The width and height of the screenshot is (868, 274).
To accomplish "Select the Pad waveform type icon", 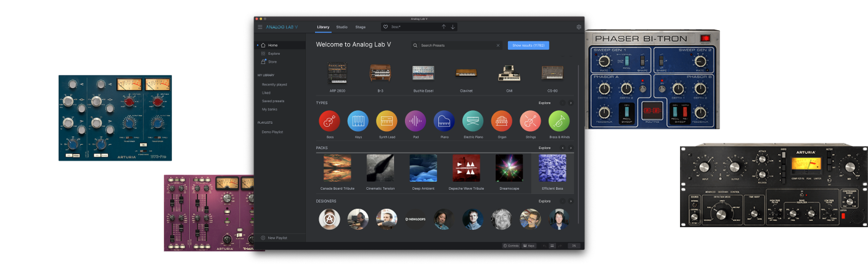I will click(x=416, y=121).
